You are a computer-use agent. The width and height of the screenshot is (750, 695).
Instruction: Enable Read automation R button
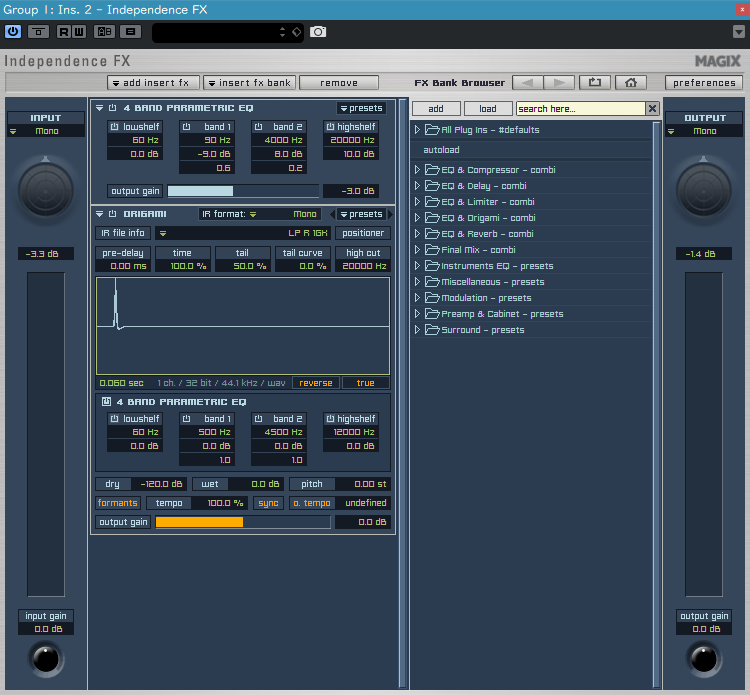pos(64,32)
